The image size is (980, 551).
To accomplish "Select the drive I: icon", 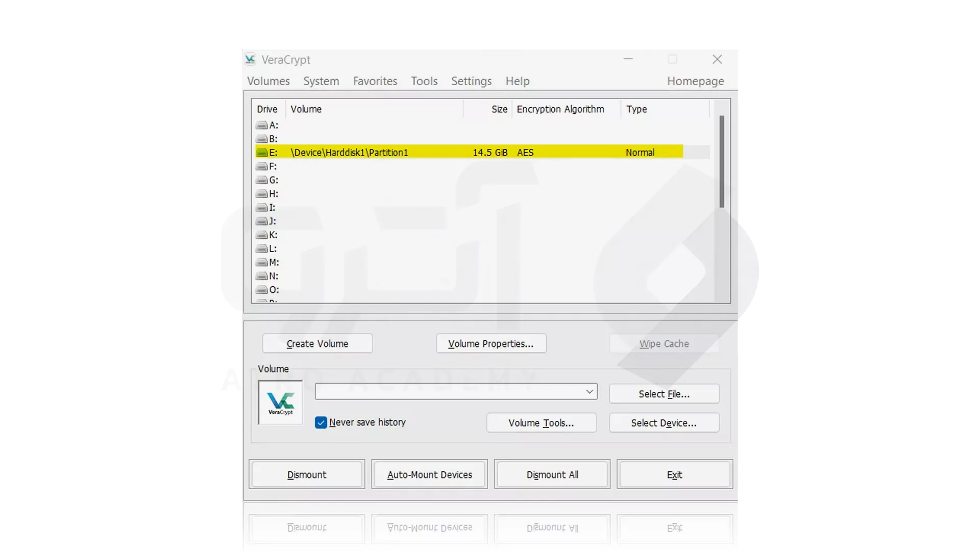I will tap(261, 208).
